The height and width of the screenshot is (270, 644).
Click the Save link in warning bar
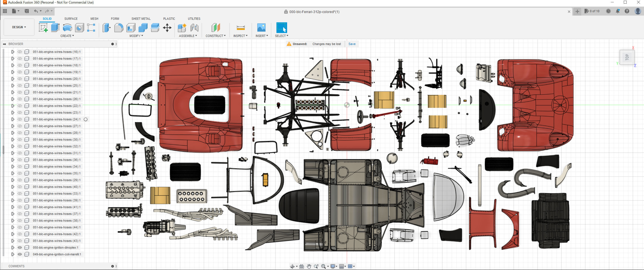click(352, 44)
